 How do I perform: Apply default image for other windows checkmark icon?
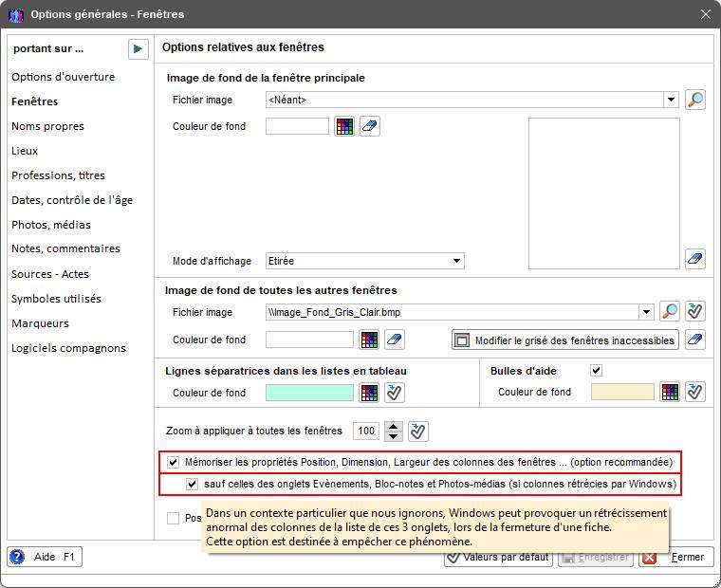[x=695, y=312]
